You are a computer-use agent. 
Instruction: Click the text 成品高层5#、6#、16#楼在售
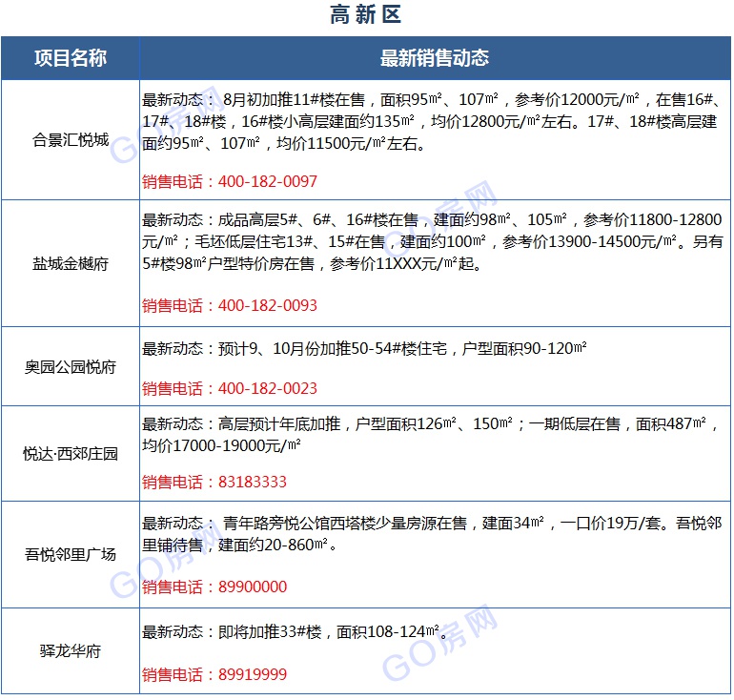(x=317, y=219)
